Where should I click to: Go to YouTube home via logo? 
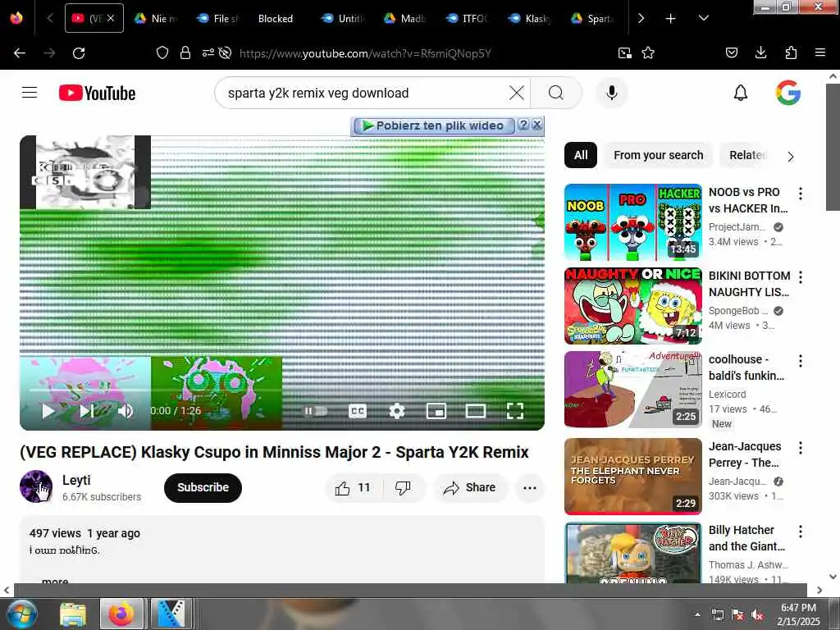click(97, 94)
